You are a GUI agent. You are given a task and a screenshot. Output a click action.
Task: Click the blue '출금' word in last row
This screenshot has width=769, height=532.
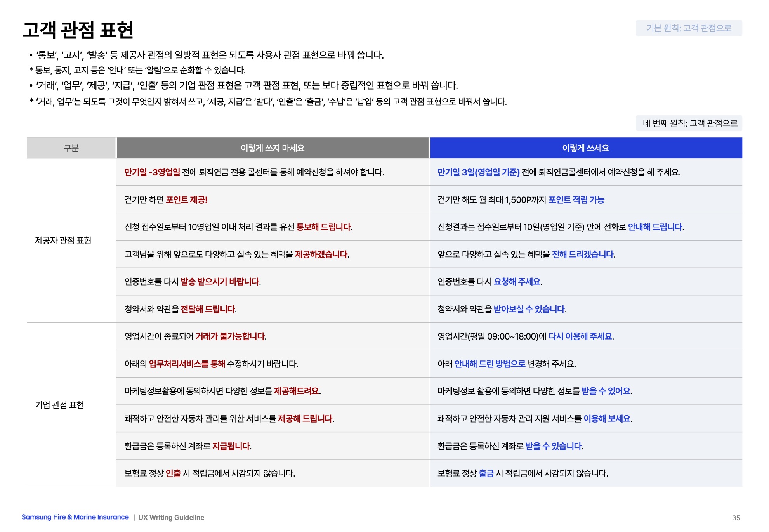click(486, 473)
